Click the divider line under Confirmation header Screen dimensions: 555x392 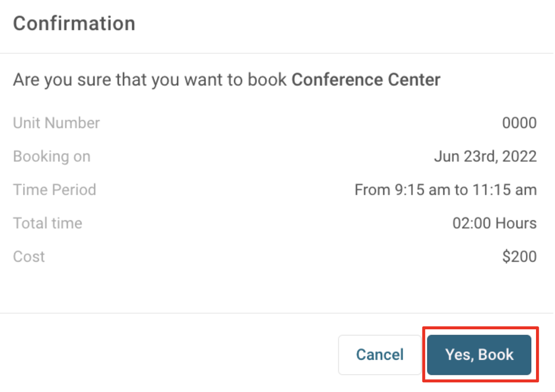277,53
